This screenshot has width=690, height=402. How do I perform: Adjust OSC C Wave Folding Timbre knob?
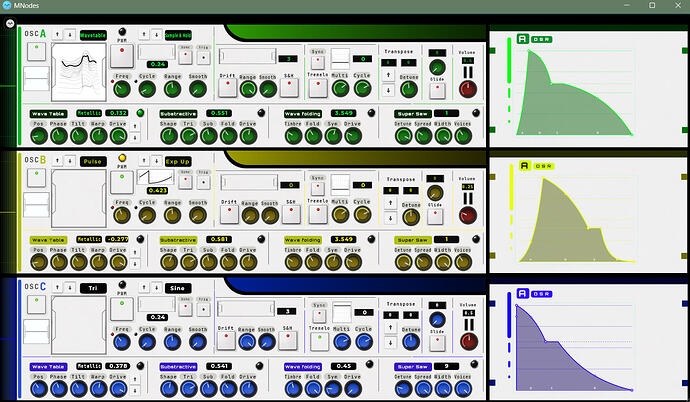point(293,389)
